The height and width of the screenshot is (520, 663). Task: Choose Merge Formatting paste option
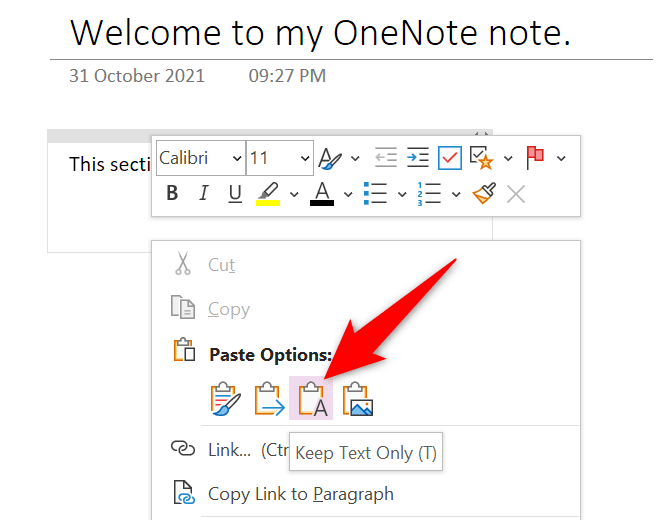tap(269, 399)
